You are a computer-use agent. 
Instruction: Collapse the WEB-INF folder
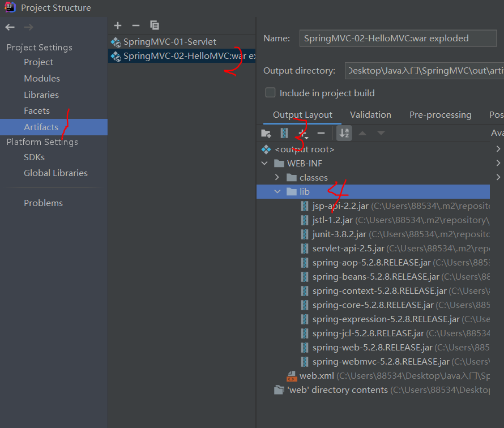point(264,163)
